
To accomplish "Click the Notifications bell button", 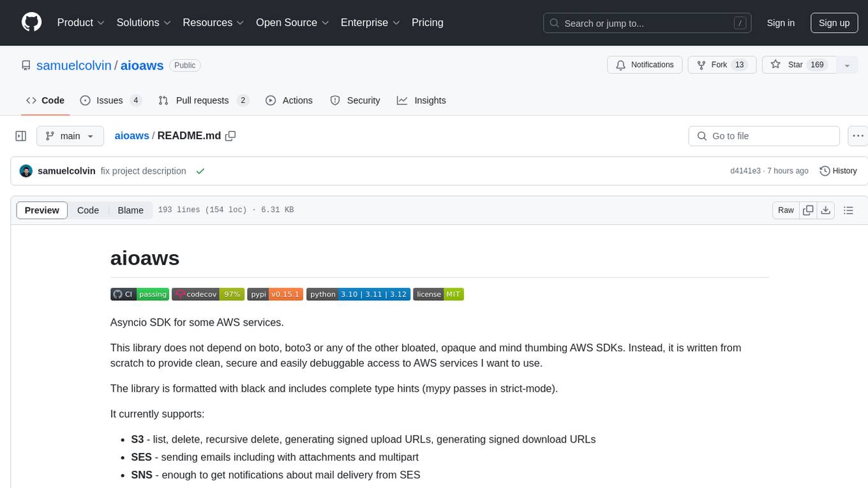I will tap(645, 65).
